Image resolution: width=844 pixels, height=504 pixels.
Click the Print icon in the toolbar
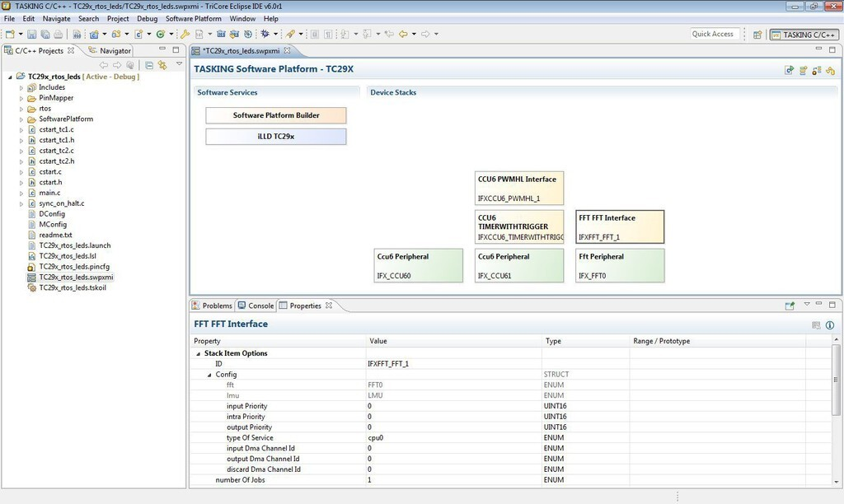(x=59, y=34)
